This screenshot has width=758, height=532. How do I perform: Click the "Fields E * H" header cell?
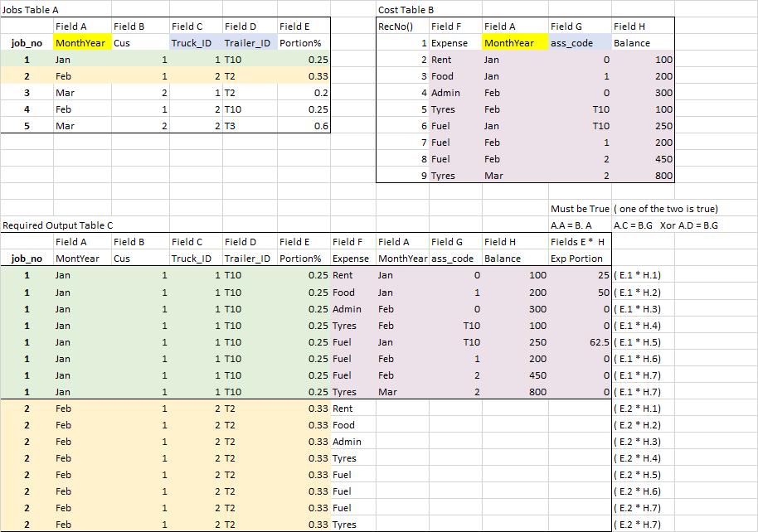pos(577,242)
